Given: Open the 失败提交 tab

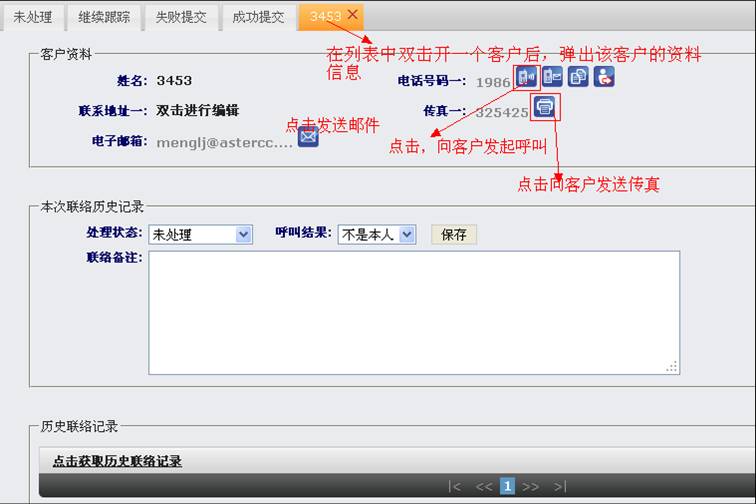Looking at the screenshot, I should click(x=181, y=17).
